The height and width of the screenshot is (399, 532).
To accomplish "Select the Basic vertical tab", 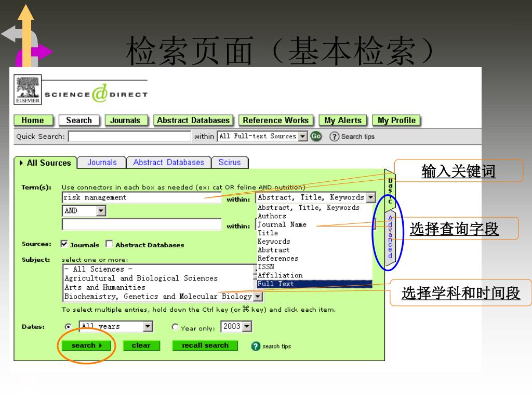I will (x=390, y=191).
